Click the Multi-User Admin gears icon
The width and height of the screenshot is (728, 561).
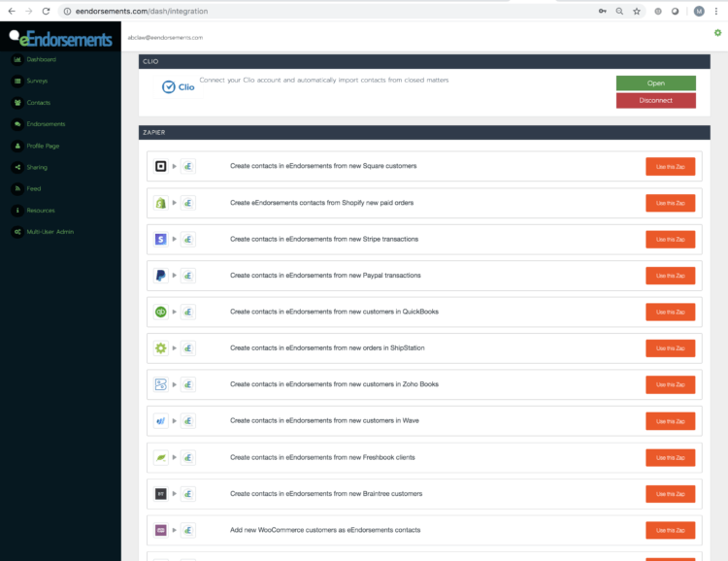[x=17, y=232]
